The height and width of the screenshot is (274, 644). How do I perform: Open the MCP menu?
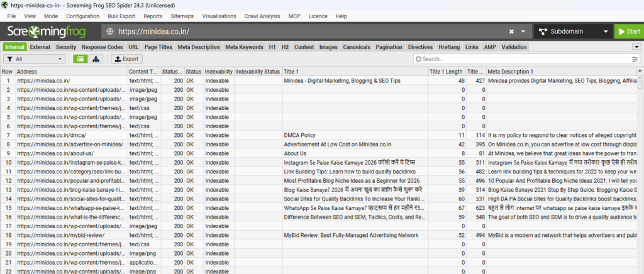(x=294, y=16)
